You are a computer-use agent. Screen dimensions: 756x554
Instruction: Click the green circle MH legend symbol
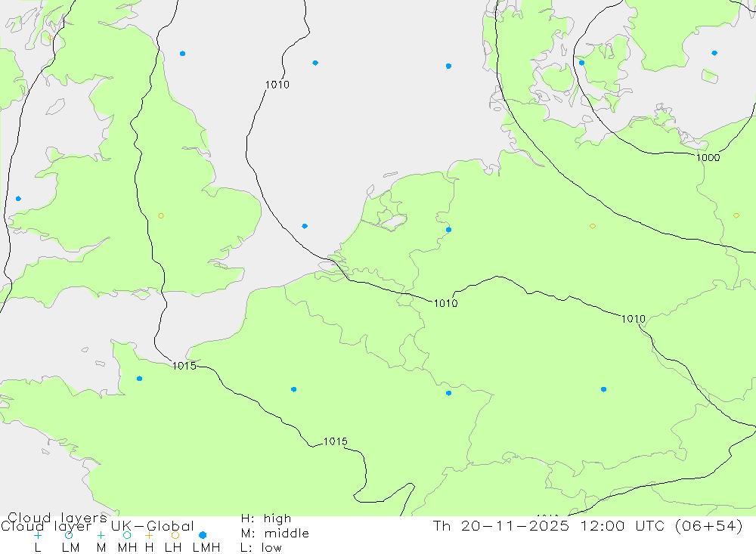click(127, 535)
